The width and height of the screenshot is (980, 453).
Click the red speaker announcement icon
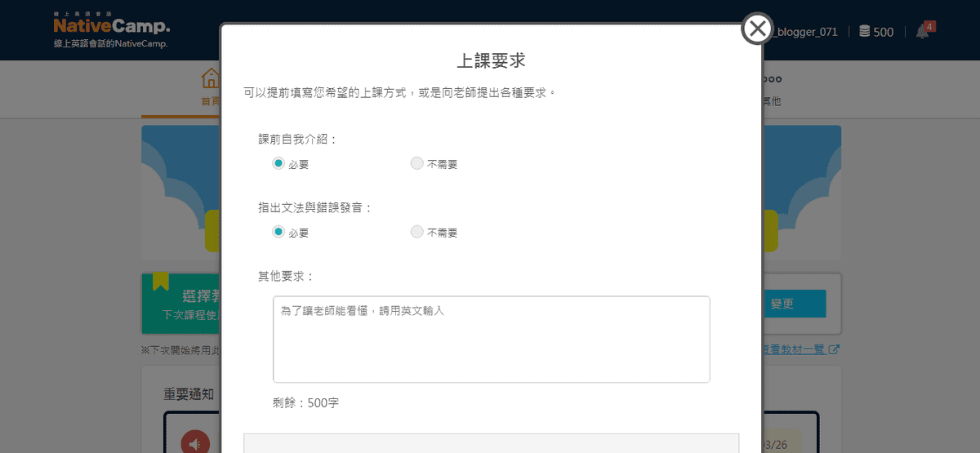point(194,443)
